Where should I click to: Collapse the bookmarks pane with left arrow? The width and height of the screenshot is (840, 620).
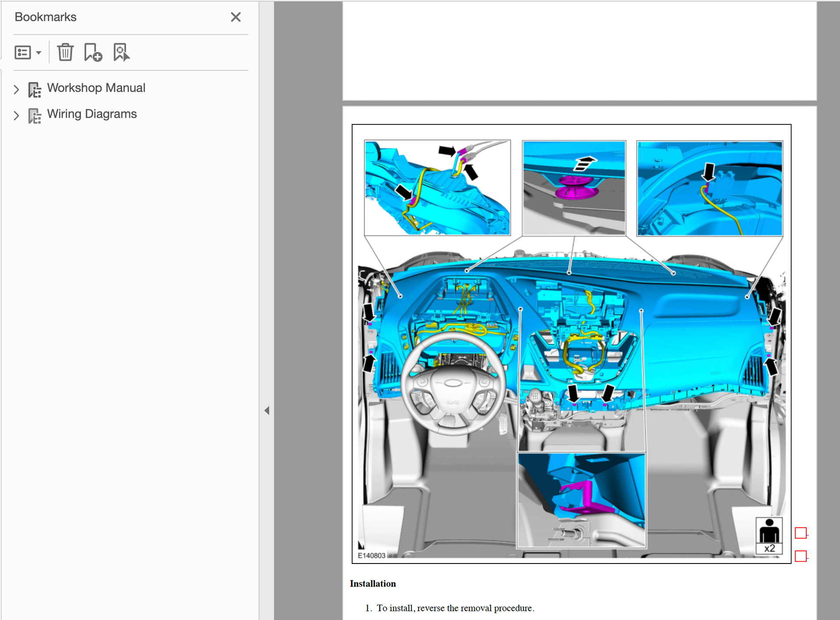(x=266, y=410)
